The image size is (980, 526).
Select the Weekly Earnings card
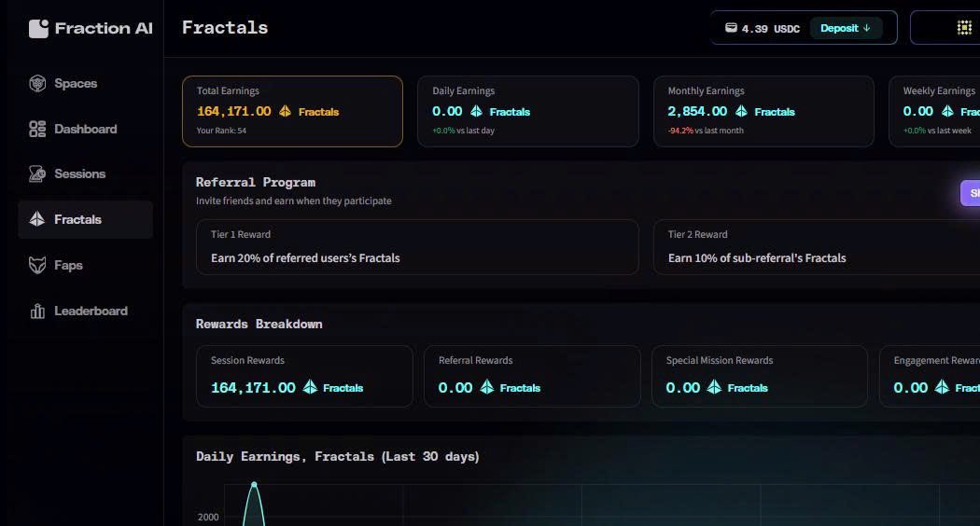(x=934, y=111)
